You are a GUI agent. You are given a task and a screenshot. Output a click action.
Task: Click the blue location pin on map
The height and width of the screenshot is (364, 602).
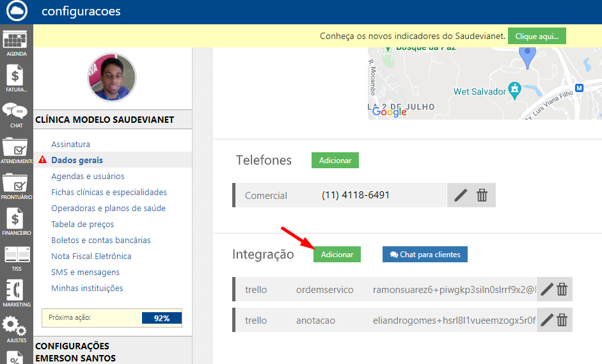coord(527,58)
